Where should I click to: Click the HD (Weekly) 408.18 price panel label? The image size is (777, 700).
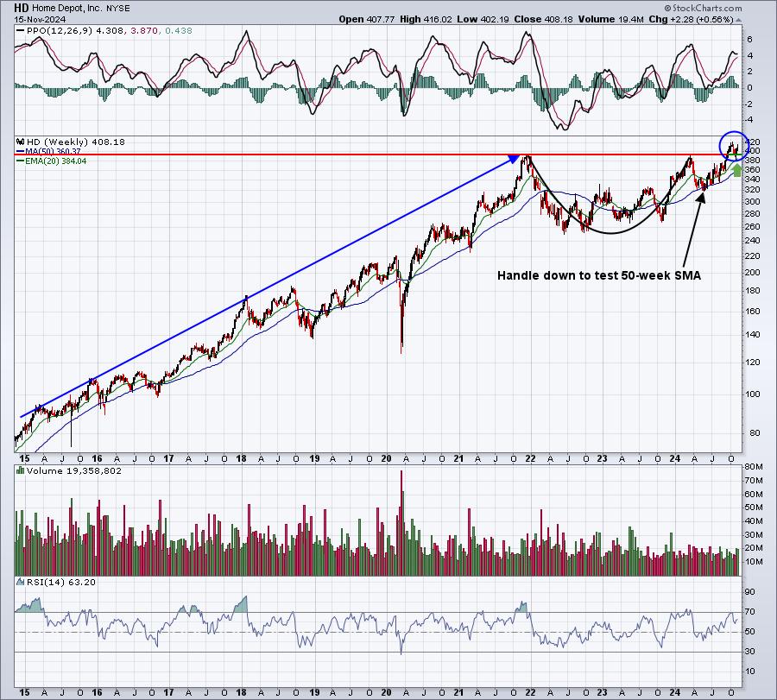pyautogui.click(x=76, y=142)
